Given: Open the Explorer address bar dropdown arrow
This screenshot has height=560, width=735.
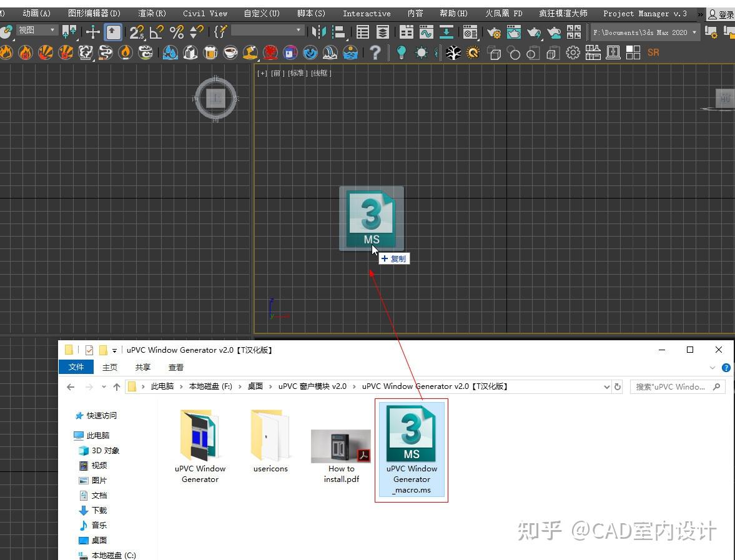Looking at the screenshot, I should click(607, 386).
